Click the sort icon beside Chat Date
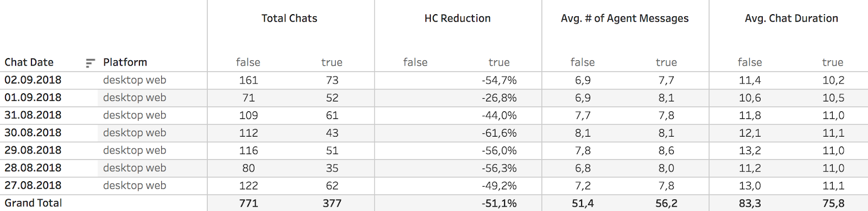Viewport: 868px width, 211px height. tap(90, 63)
